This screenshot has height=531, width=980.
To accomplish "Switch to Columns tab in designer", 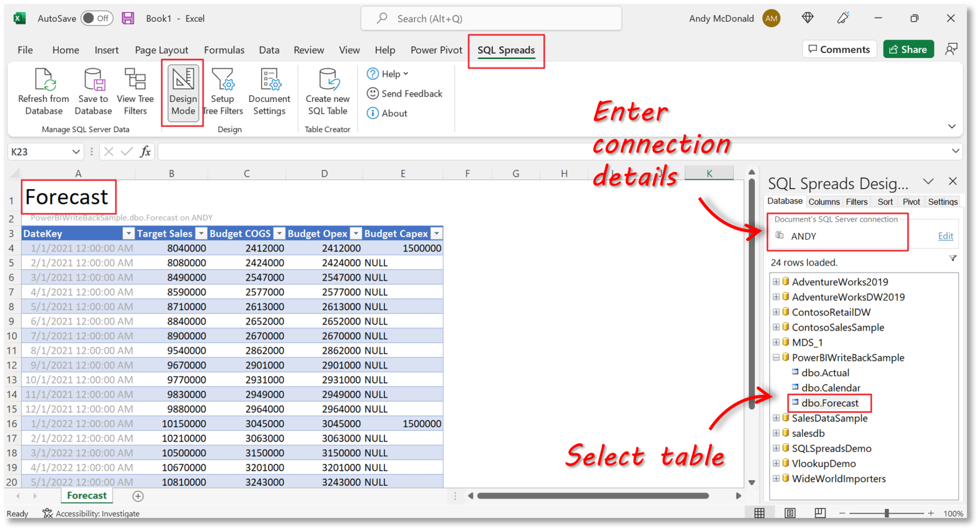I will [824, 202].
